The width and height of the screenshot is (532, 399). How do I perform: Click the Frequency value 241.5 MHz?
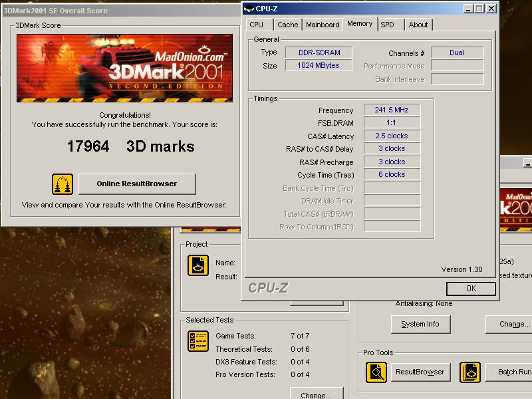392,110
